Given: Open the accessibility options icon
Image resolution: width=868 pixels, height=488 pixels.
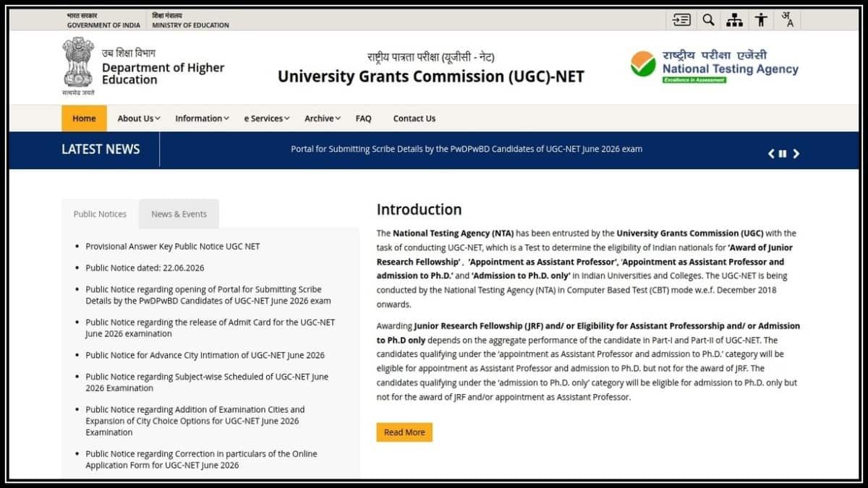Looking at the screenshot, I should [761, 20].
